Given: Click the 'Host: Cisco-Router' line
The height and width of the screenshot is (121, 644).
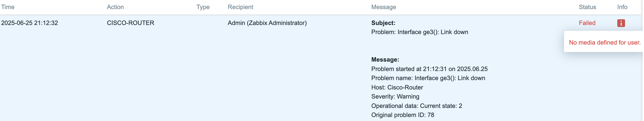Looking at the screenshot, I should click(x=397, y=87).
